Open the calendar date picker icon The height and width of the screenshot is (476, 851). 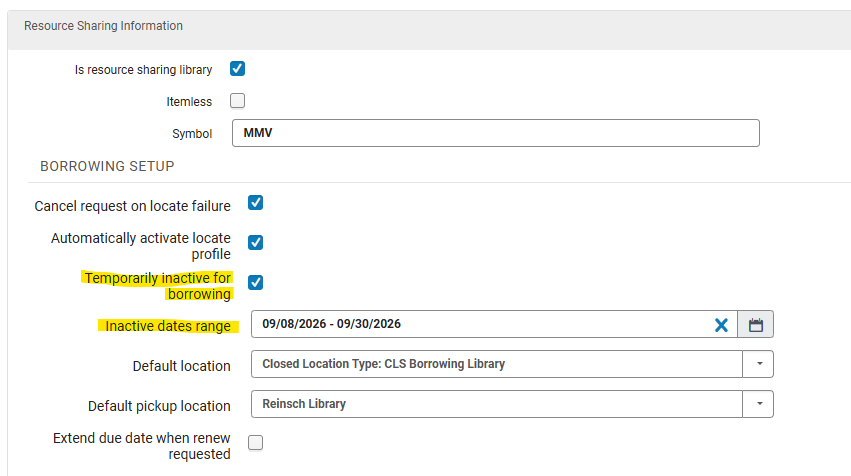point(755,325)
